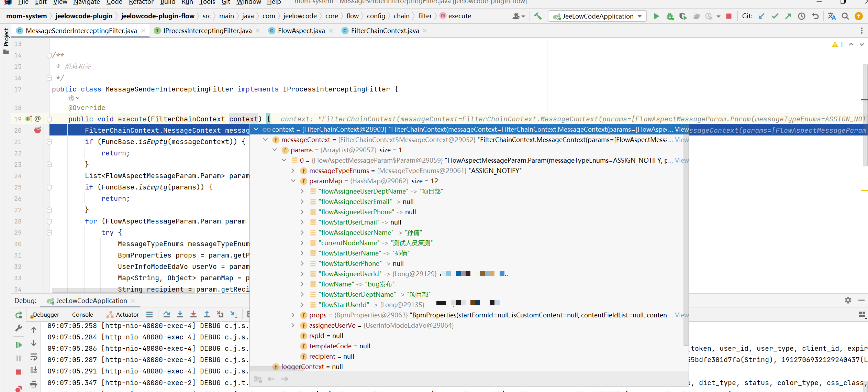Click the Step Over debugger icon
The width and height of the screenshot is (868, 392).
[x=167, y=314]
